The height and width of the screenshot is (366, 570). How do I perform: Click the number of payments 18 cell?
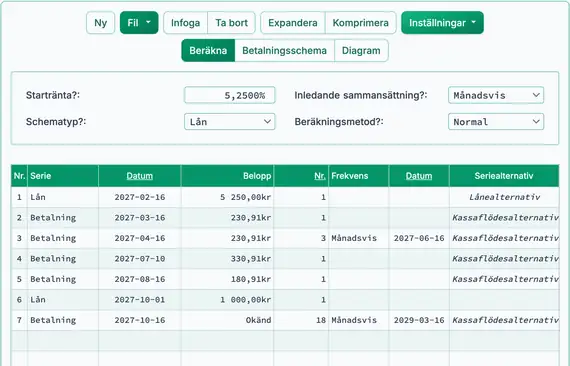tap(301, 320)
